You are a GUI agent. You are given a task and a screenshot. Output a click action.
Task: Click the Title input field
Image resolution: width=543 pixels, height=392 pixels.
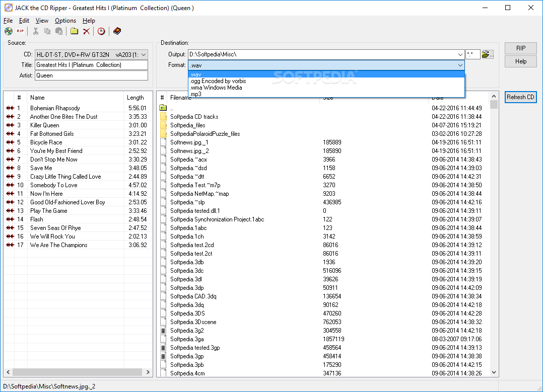pos(92,65)
